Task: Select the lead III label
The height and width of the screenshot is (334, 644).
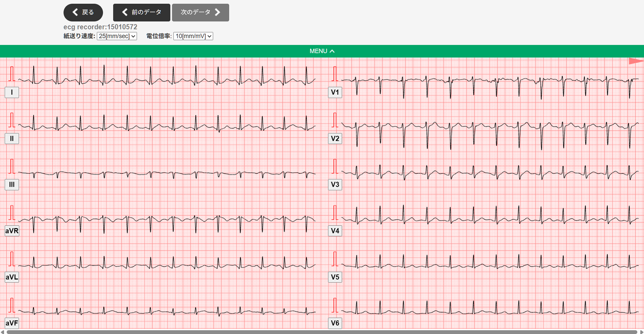Action: click(x=12, y=184)
